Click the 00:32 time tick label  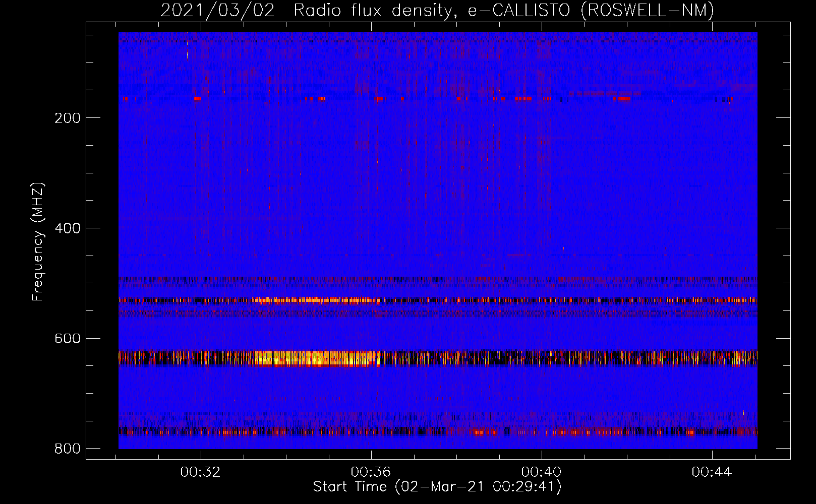(201, 472)
